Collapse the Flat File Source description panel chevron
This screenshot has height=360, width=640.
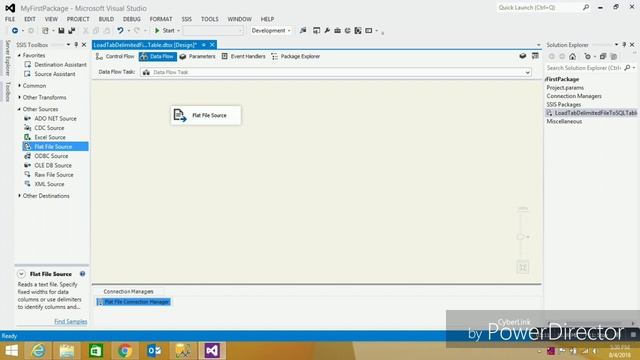coord(21,274)
